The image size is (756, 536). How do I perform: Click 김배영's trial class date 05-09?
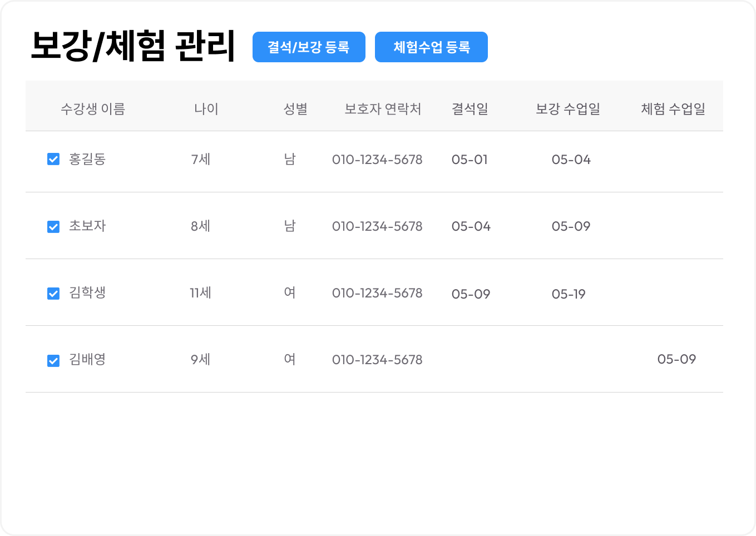click(677, 359)
